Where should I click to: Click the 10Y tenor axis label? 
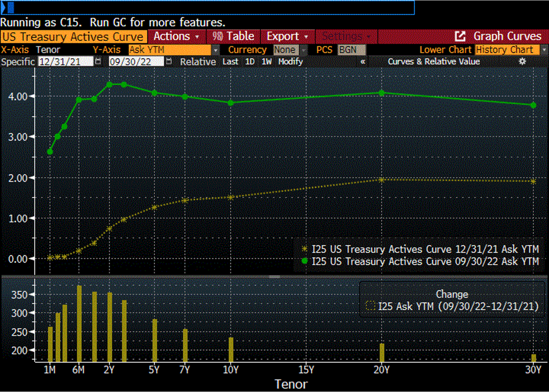coord(231,370)
